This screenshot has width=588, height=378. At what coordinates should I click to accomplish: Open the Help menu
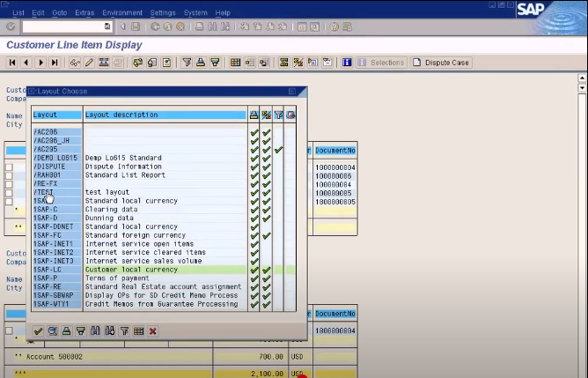pos(223,12)
